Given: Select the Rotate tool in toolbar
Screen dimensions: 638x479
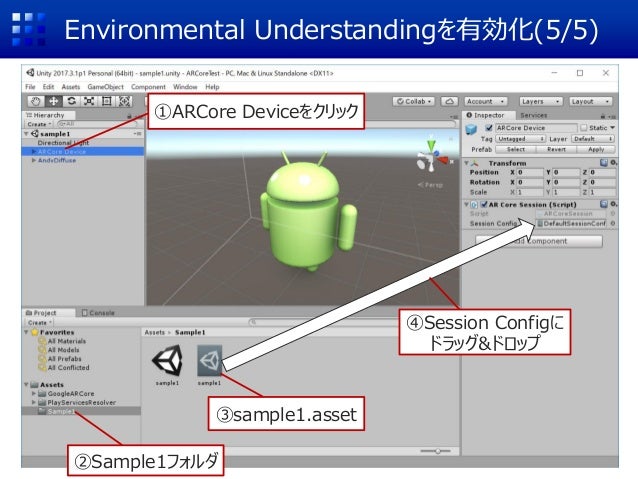Looking at the screenshot, I should pos(72,101).
